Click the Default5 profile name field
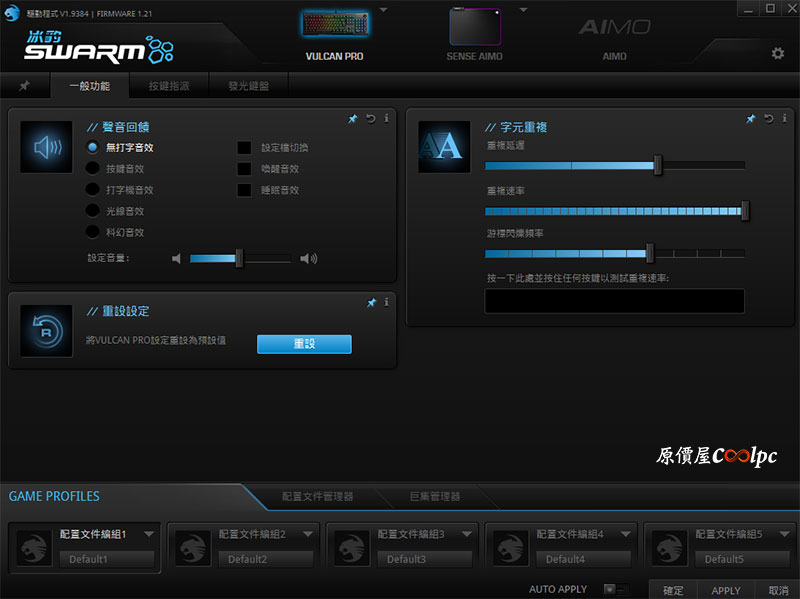This screenshot has width=800, height=599. coord(742,559)
